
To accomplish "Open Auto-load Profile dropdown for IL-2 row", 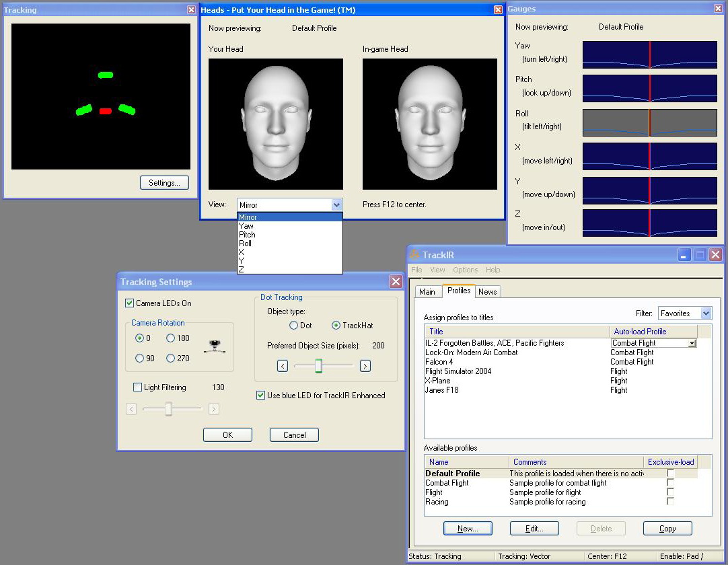I will click(x=692, y=343).
